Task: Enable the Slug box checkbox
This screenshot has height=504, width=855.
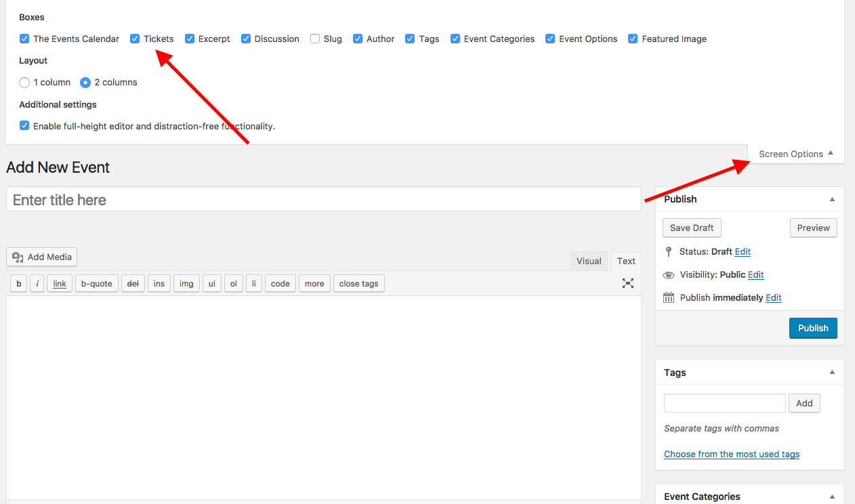Action: 315,39
